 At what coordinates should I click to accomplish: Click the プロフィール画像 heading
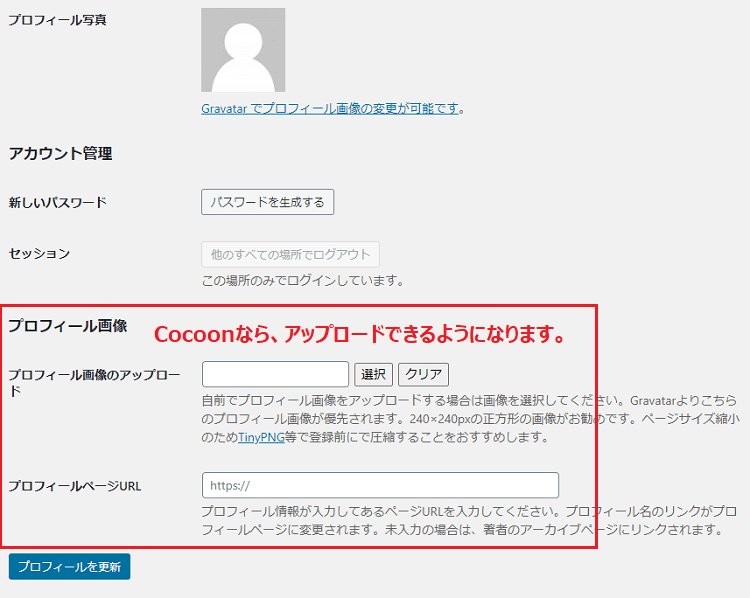pyautogui.click(x=68, y=326)
